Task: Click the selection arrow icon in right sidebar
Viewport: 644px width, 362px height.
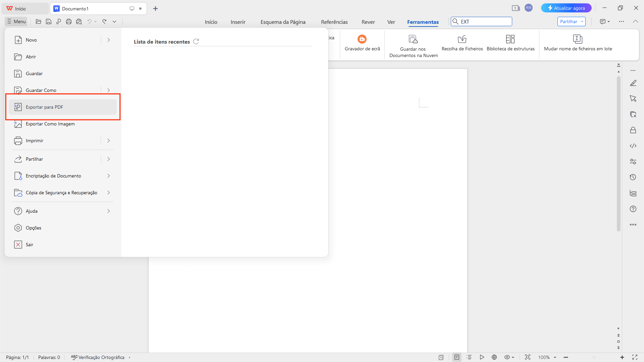Action: (x=633, y=99)
